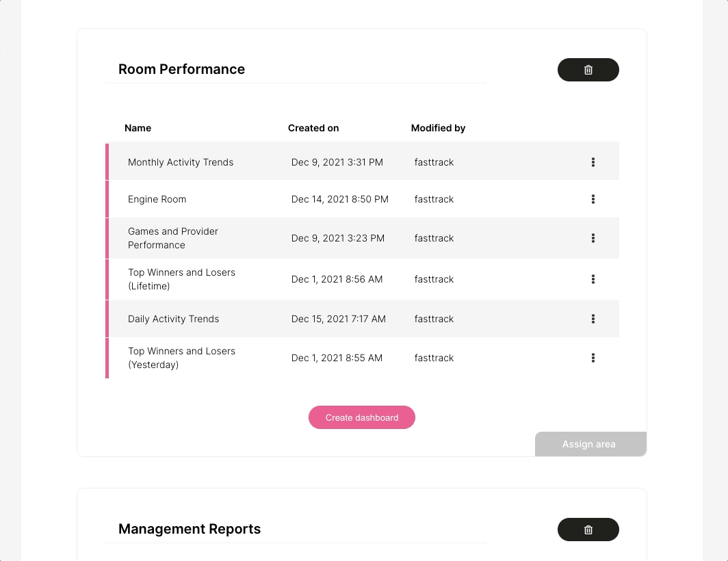
Task: Open three-dot menu for Daily Activity Trends
Action: pyautogui.click(x=593, y=319)
